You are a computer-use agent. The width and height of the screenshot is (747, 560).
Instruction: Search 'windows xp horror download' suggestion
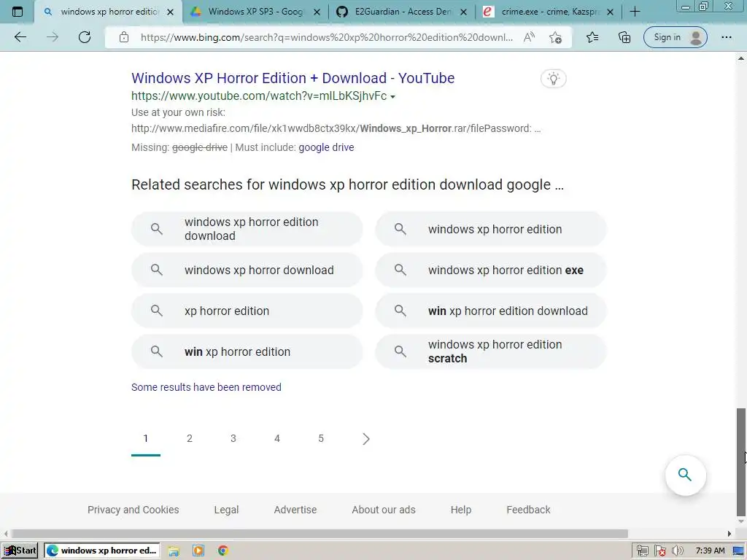pos(247,270)
